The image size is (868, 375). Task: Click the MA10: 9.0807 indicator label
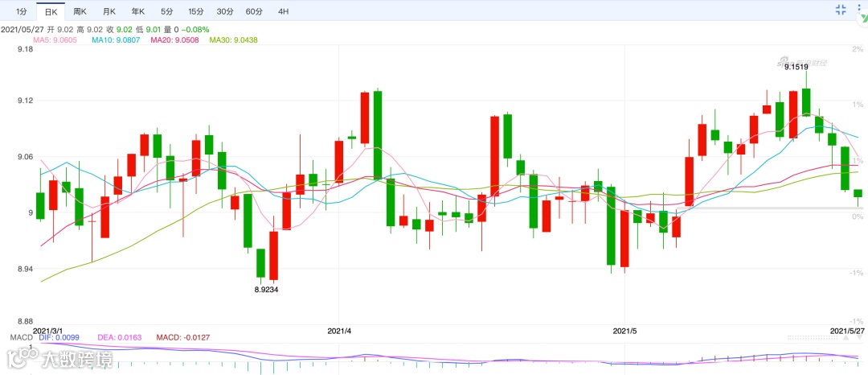pos(116,40)
